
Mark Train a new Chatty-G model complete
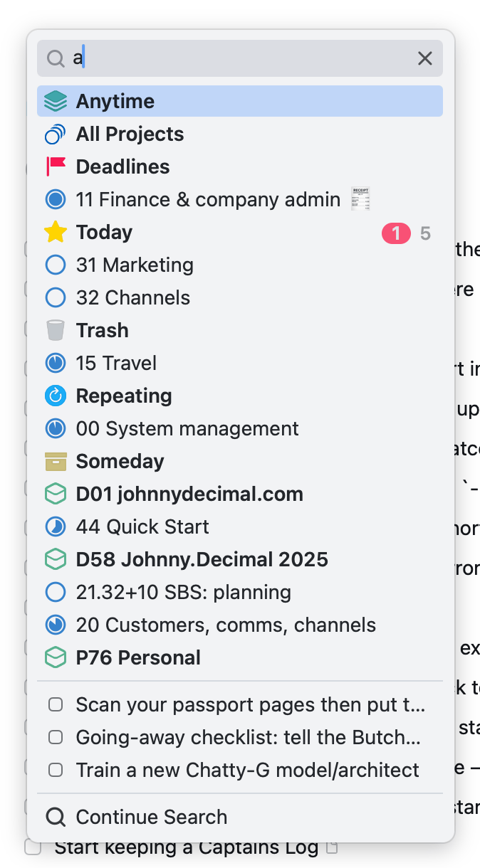[55, 770]
